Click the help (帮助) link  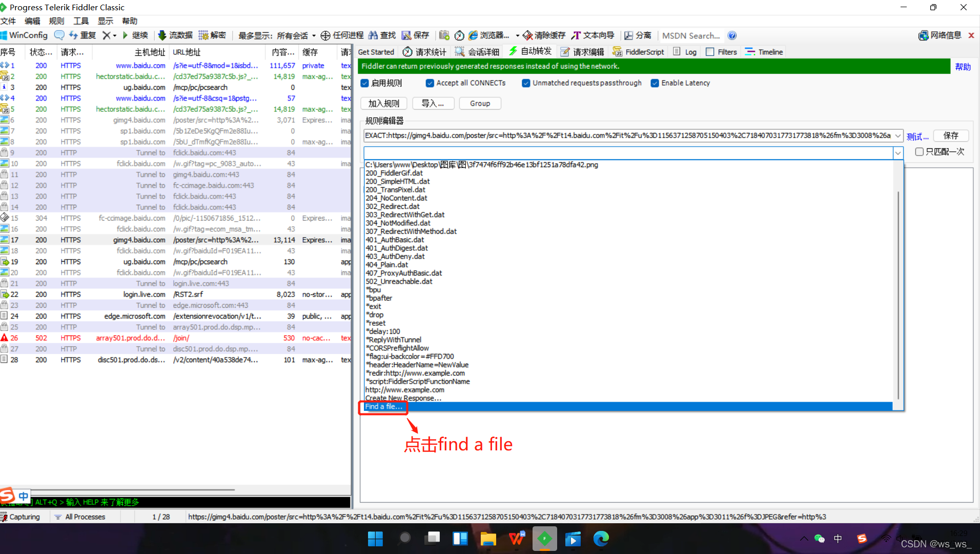[963, 67]
